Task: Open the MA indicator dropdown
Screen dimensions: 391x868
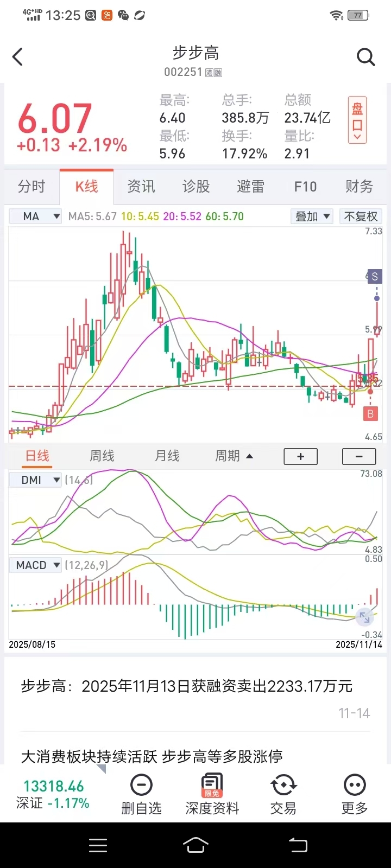Action: 35,216
